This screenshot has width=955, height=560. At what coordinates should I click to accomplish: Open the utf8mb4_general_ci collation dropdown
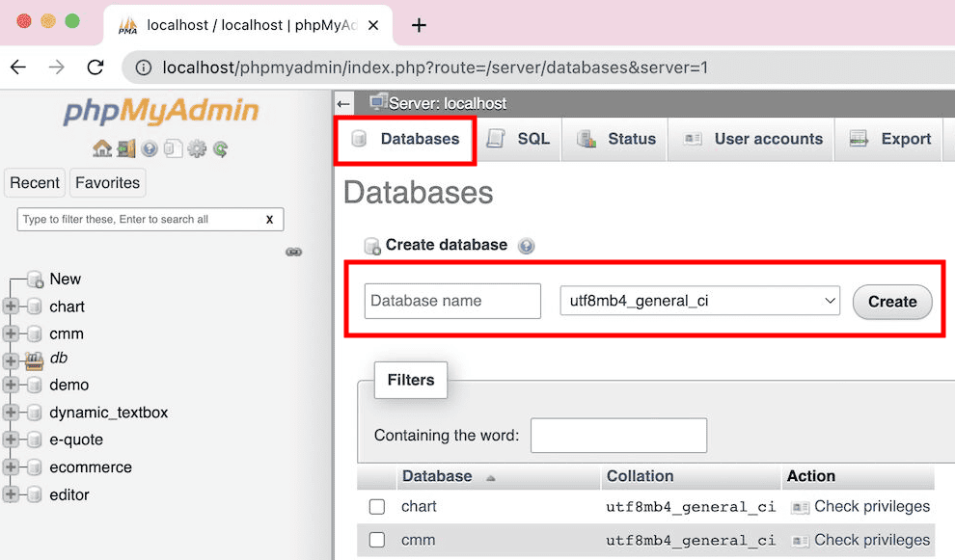pyautogui.click(x=699, y=301)
